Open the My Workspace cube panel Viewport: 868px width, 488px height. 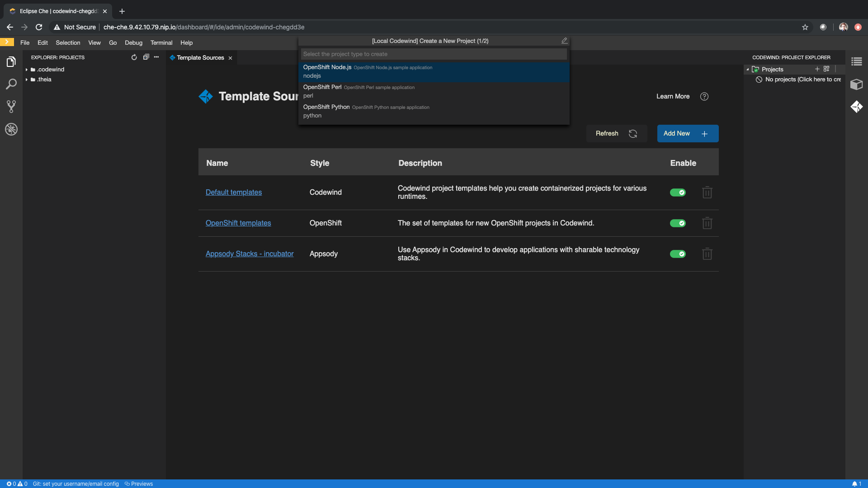856,84
